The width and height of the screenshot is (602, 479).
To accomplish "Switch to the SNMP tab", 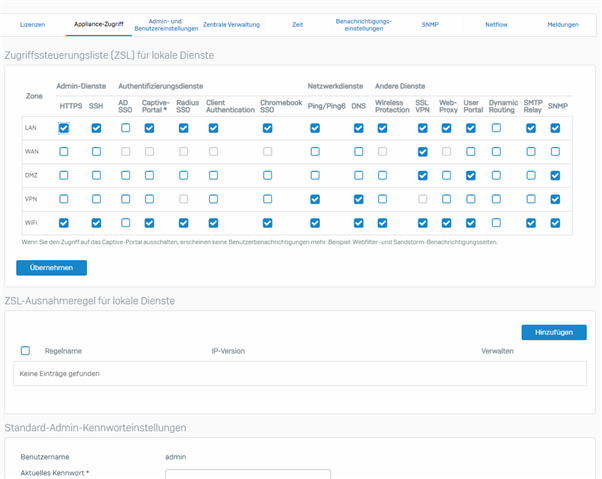I will click(x=430, y=25).
